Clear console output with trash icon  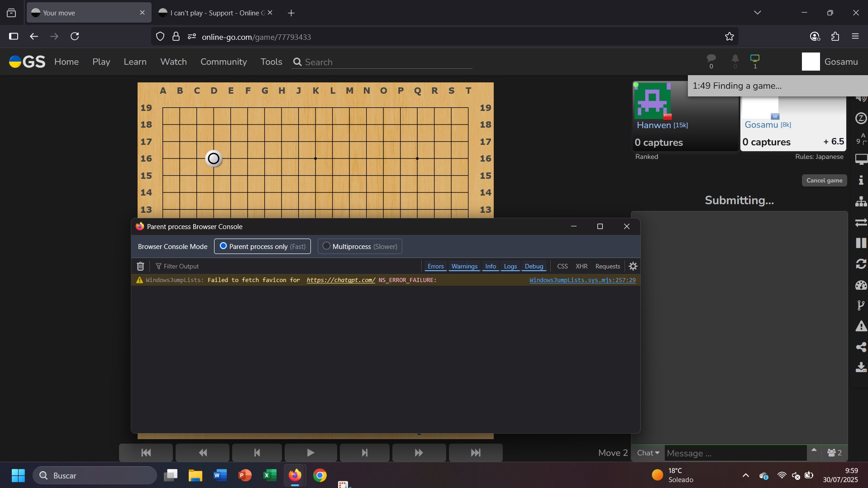pos(140,266)
